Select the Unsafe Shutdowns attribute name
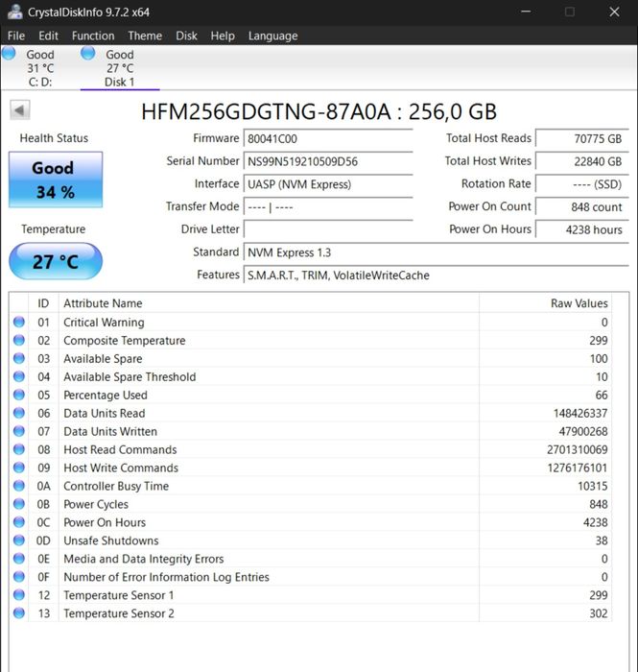Screen dimensions: 638x672 [x=111, y=540]
